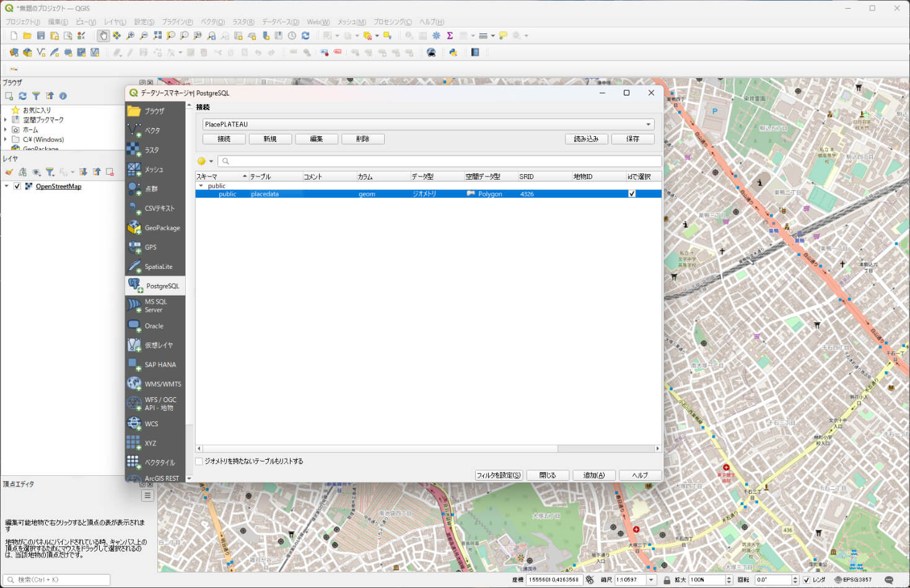The height and width of the screenshot is (588, 910).
Task: Open the Statistical Summary sigma icon
Action: point(450,35)
